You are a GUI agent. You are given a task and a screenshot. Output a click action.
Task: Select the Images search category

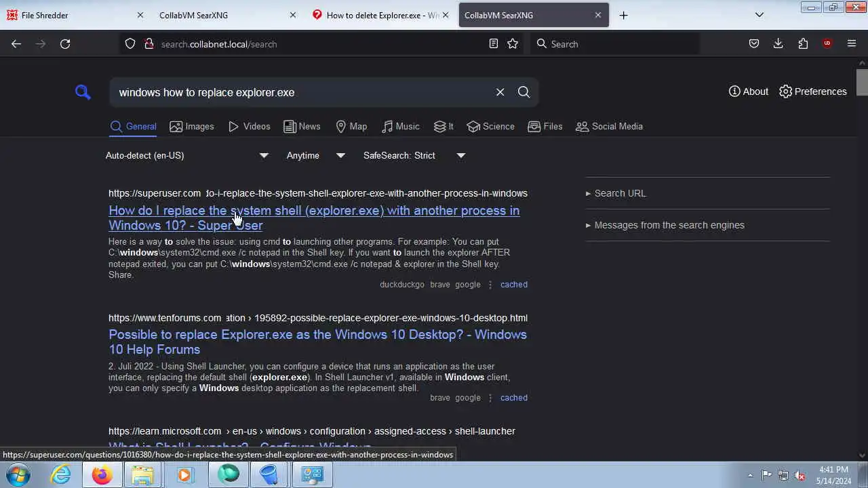[191, 127]
